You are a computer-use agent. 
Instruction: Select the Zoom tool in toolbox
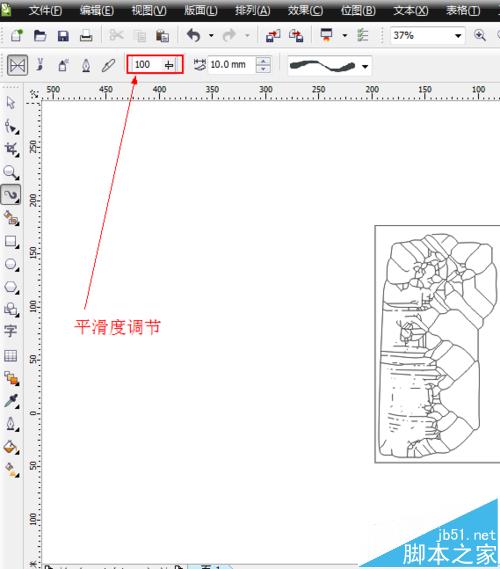coord(11,172)
